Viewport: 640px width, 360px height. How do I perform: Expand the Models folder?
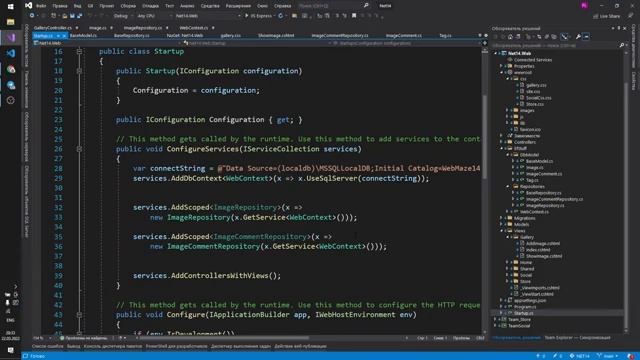pos(502,224)
